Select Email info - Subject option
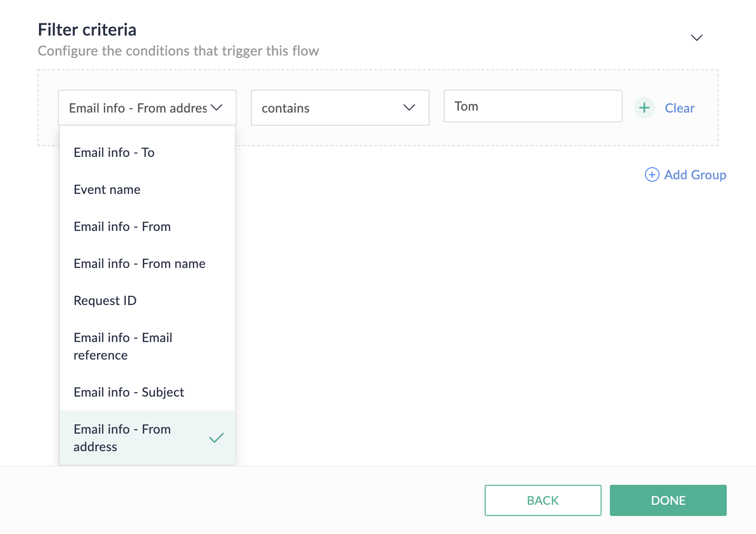756x534 pixels. 129,392
